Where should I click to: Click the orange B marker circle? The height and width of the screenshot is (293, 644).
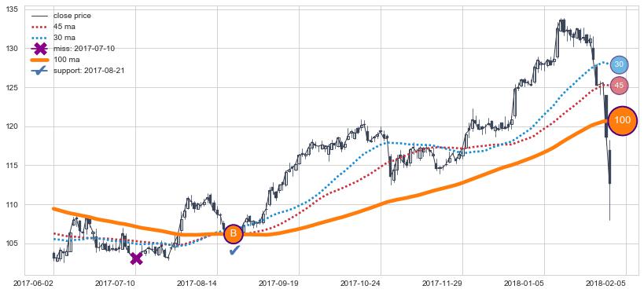coord(234,234)
